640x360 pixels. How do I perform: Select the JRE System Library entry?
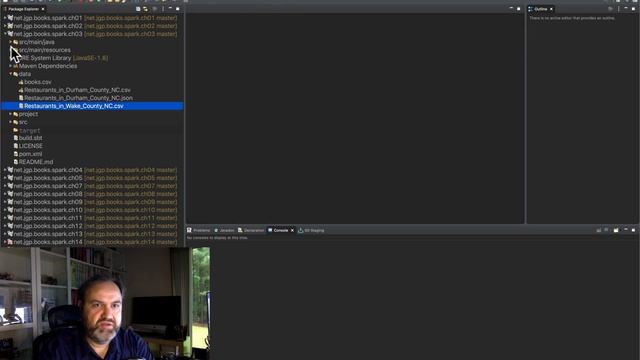(63, 58)
